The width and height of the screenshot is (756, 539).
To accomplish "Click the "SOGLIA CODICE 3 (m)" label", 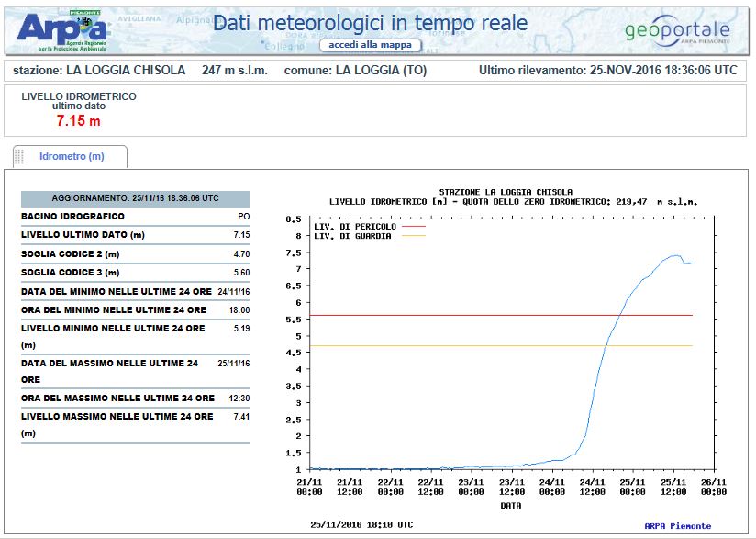I will [71, 272].
